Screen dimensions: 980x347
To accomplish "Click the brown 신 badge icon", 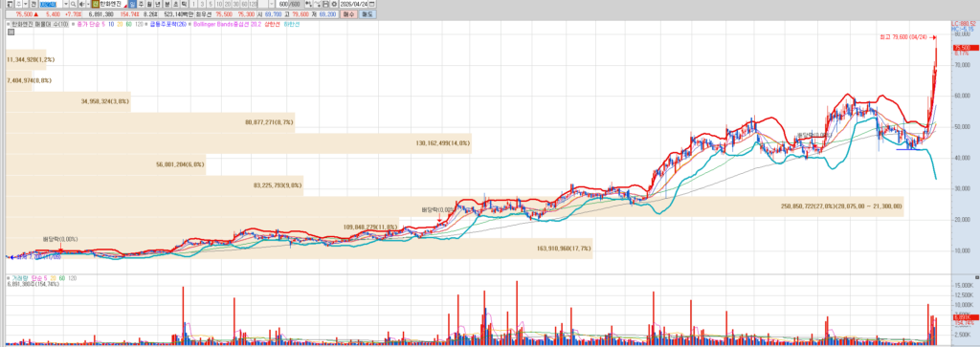I will coord(96,4).
